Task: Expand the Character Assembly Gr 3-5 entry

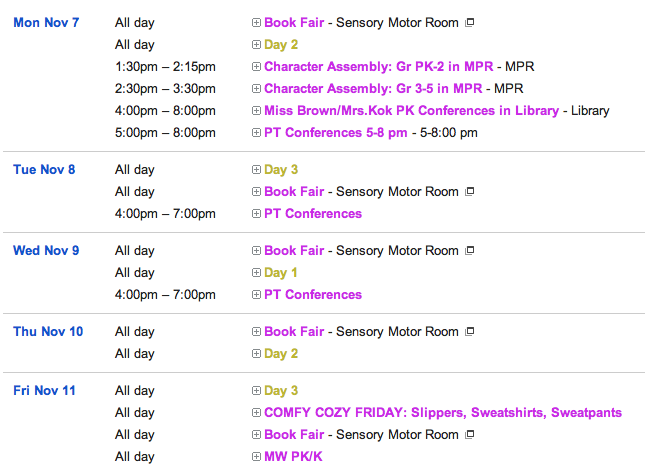Action: point(256,88)
